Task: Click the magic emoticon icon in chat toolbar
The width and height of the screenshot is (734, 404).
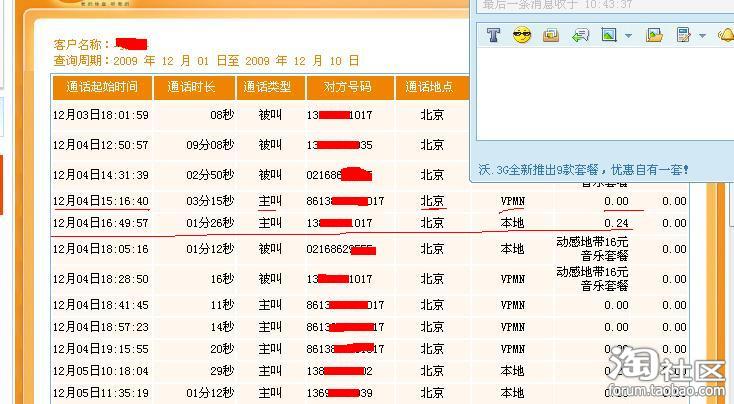Action: click(x=551, y=35)
